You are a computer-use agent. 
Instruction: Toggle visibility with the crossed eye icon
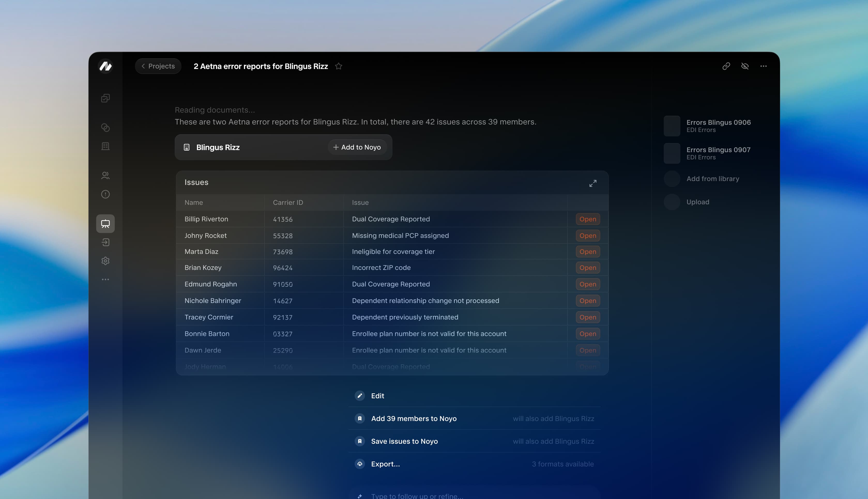click(744, 66)
